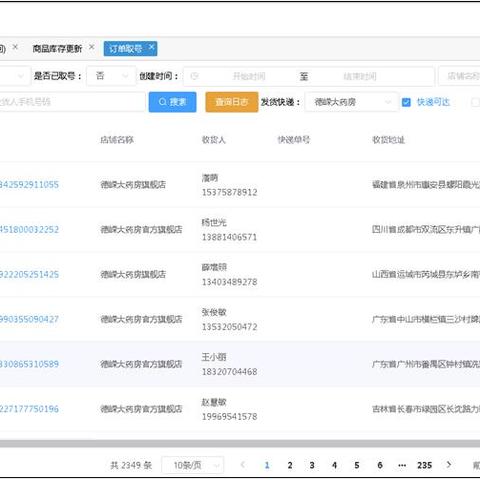Click the orange 查询日志 button
Screen dimensions: 480x480
tap(232, 102)
